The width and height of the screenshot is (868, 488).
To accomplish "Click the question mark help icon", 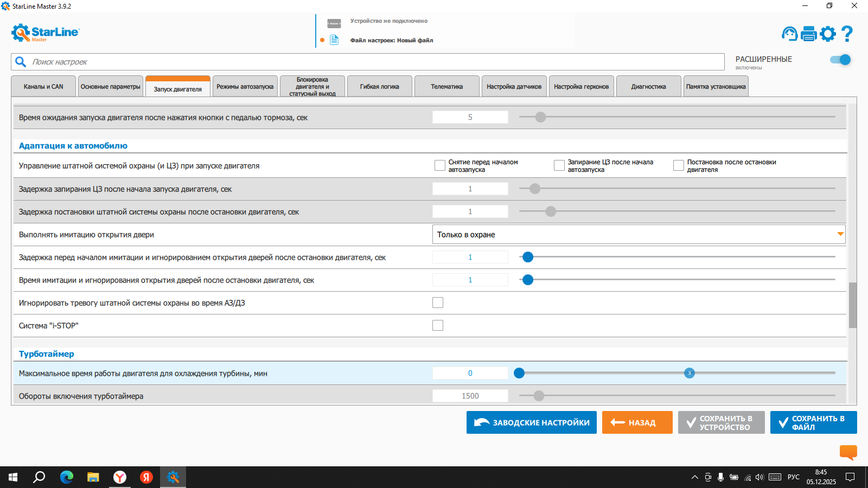I will click(847, 34).
